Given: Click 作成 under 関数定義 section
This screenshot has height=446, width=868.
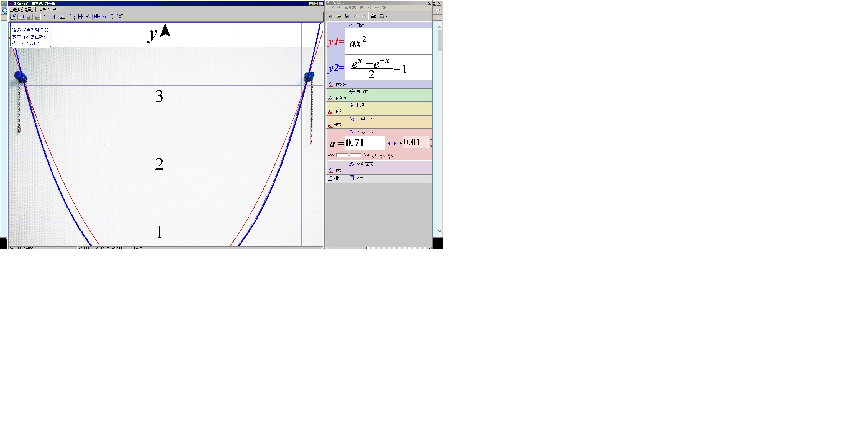Looking at the screenshot, I should (x=337, y=171).
